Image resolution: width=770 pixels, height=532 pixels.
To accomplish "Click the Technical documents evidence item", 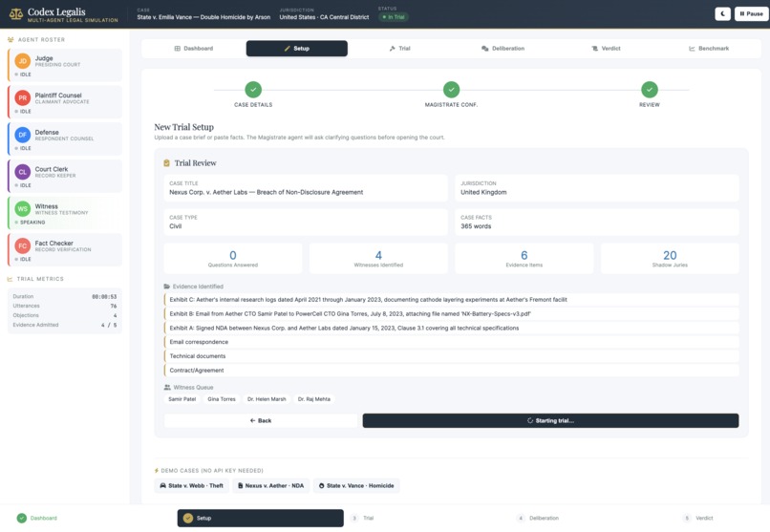I will click(x=451, y=356).
